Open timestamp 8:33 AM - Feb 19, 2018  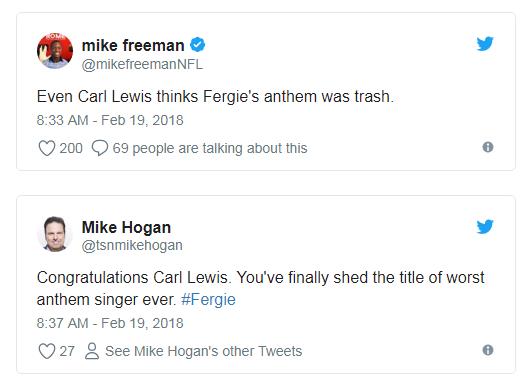pyautogui.click(x=110, y=120)
